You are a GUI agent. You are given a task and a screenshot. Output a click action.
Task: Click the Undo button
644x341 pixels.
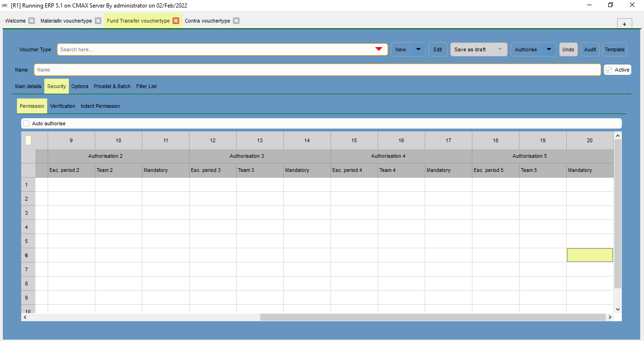569,49
